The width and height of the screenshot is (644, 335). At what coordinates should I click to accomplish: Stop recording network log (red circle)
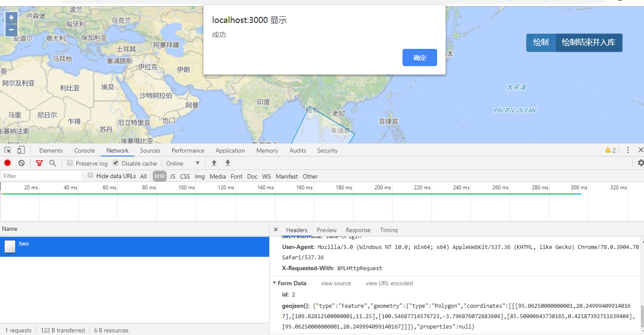tap(7, 163)
